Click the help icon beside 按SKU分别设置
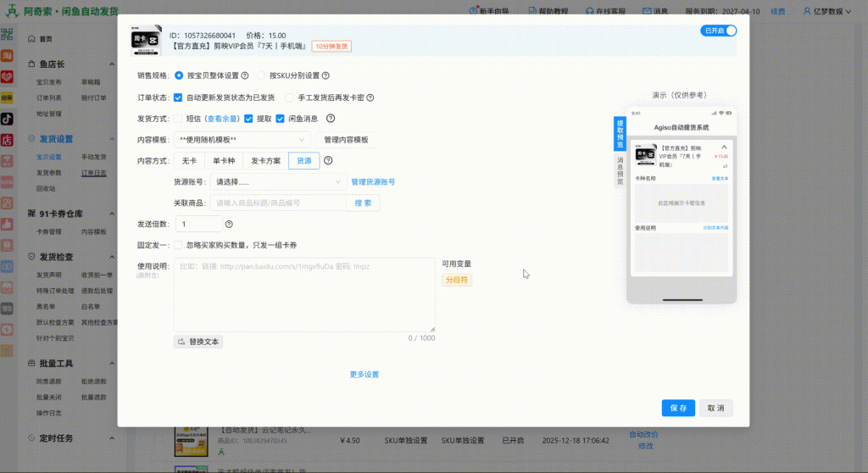This screenshot has width=868, height=473. 325,75
